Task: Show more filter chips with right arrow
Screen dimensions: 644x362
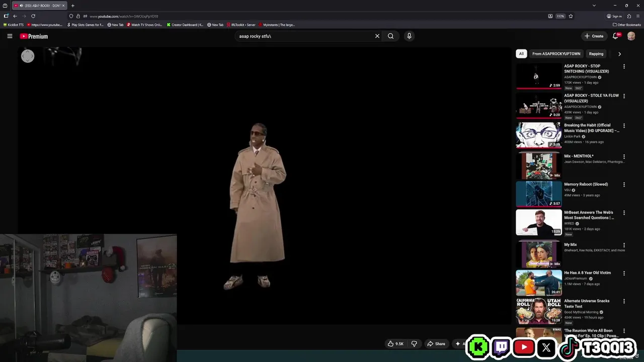Action: [x=619, y=54]
